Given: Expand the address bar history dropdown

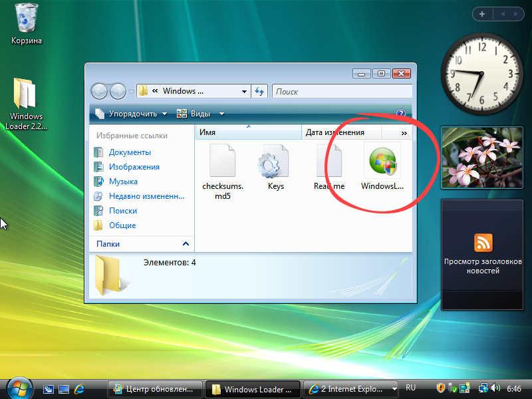Looking at the screenshot, I should pos(244,92).
